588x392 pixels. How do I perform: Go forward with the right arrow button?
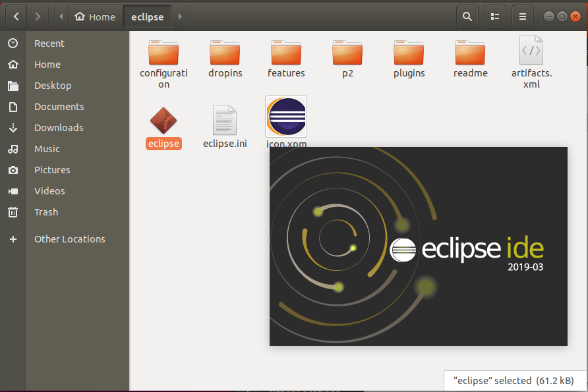tap(38, 16)
